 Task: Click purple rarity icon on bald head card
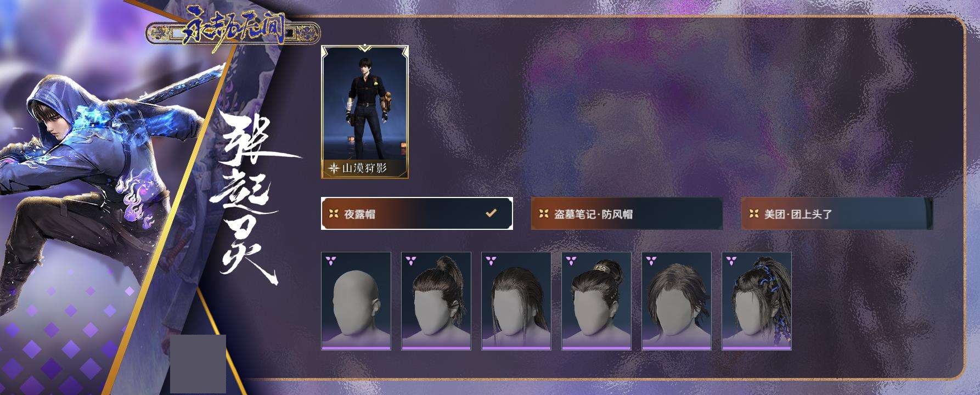331,261
